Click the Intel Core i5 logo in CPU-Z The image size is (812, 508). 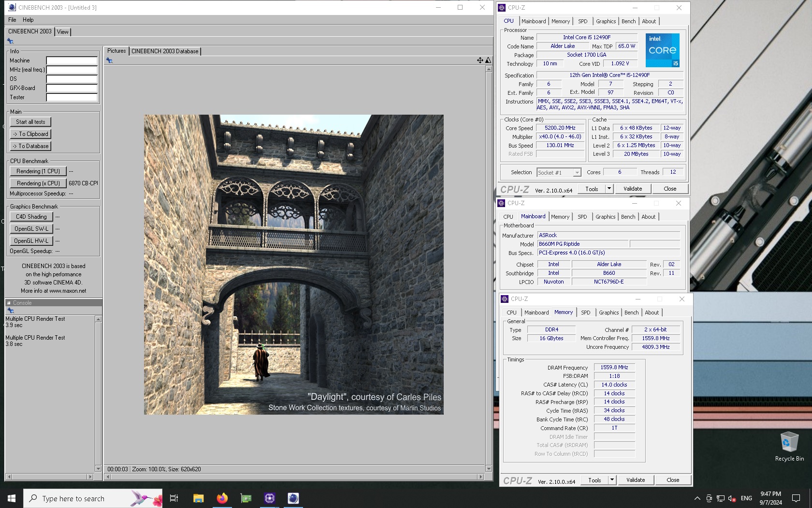[663, 50]
